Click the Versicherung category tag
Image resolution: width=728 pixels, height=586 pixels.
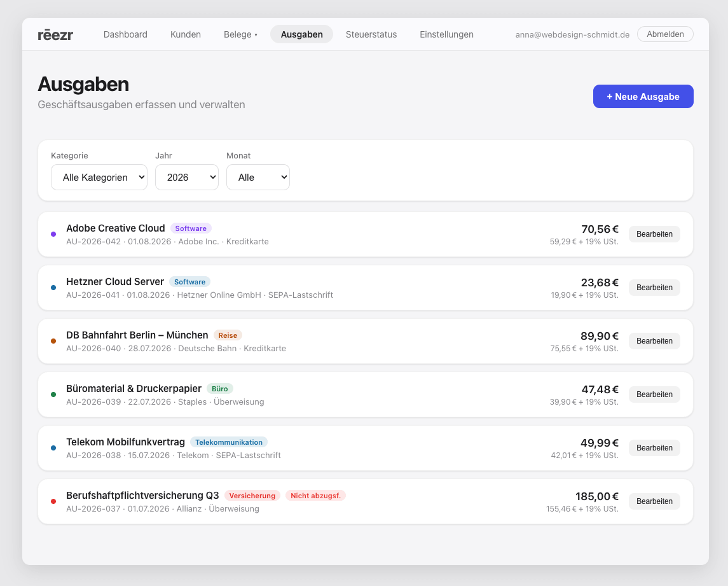pyautogui.click(x=252, y=496)
